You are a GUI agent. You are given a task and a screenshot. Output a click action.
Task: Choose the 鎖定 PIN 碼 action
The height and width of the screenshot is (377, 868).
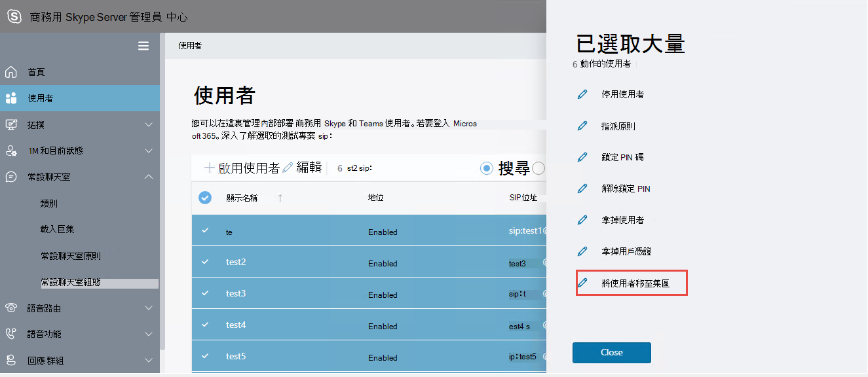pos(622,157)
